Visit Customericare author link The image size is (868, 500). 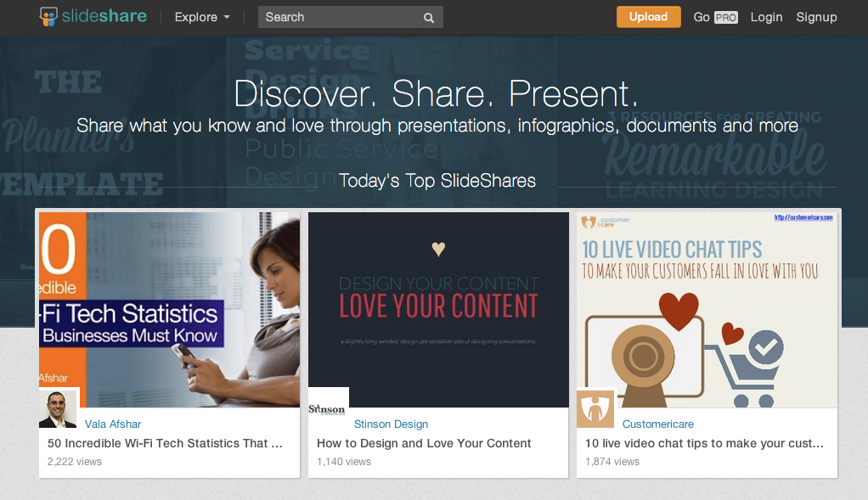point(657,424)
